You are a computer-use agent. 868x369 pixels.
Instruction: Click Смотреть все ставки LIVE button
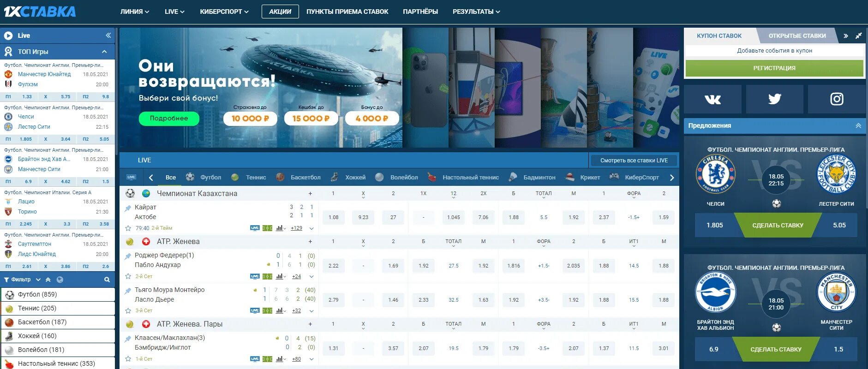tap(634, 161)
